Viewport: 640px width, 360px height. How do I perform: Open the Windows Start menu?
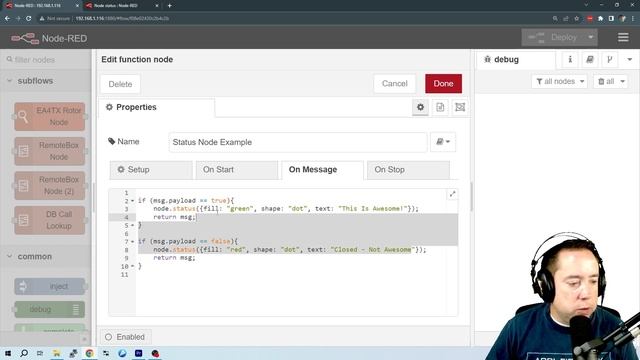(x=8, y=353)
